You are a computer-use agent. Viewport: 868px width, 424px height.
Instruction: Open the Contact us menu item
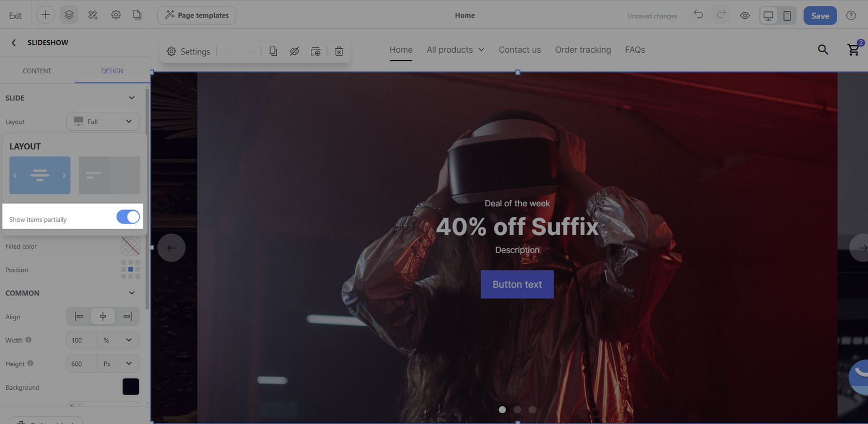coord(520,50)
